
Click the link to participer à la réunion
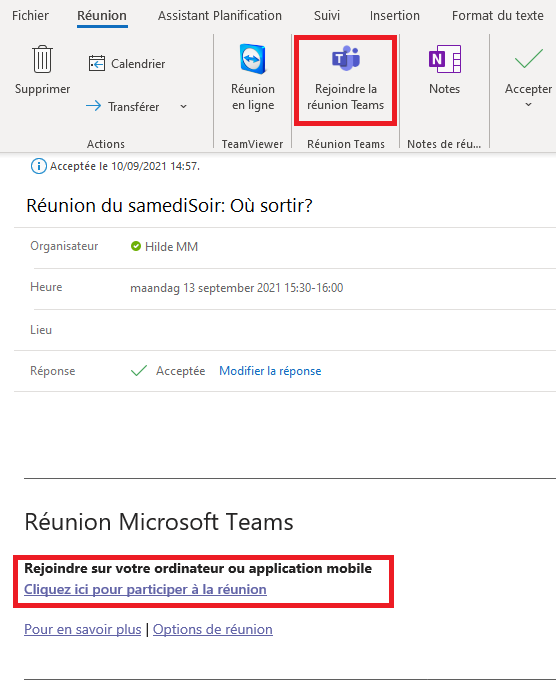point(145,589)
